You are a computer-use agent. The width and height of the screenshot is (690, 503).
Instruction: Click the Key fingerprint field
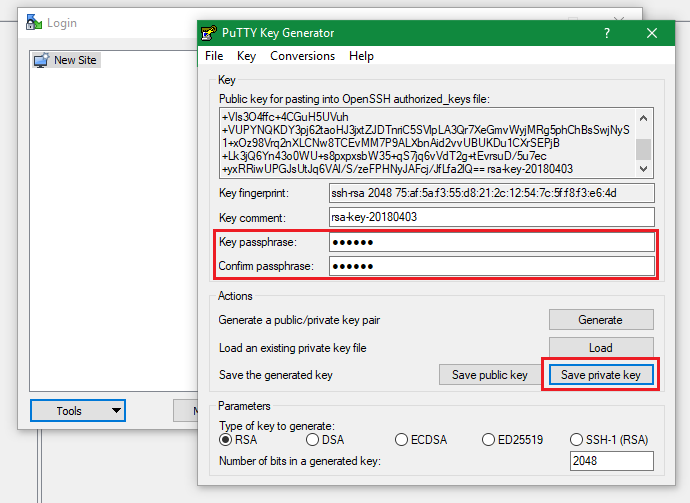point(492,193)
